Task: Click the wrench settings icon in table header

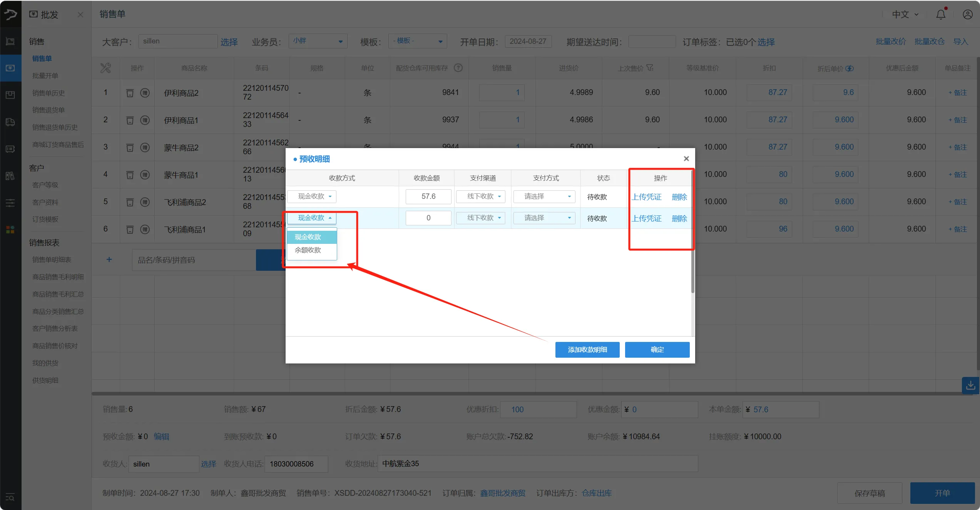Action: click(x=105, y=68)
